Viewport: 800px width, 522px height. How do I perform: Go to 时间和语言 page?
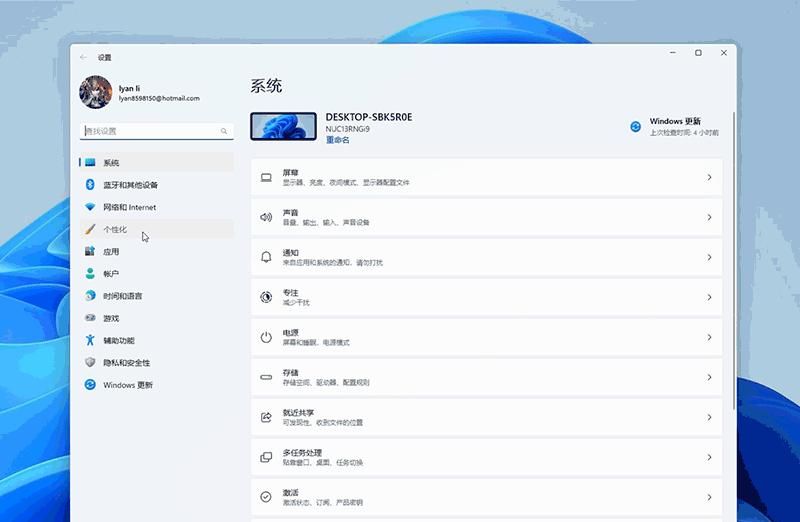156,296
